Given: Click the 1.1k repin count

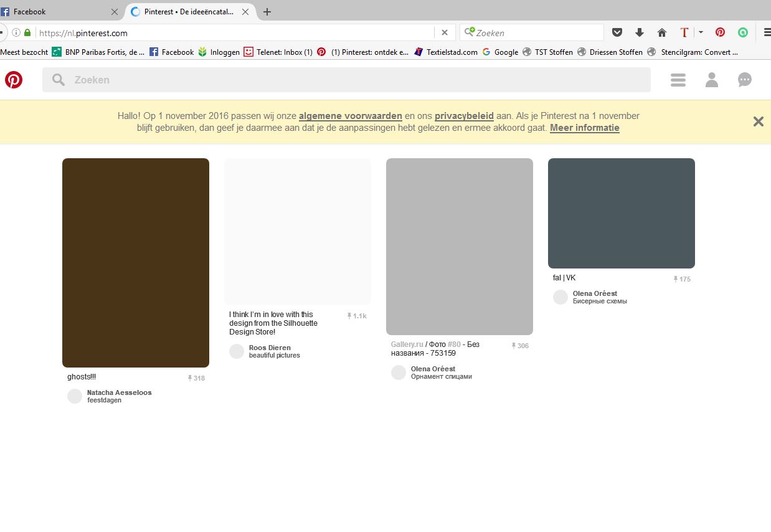Looking at the screenshot, I should point(357,316).
